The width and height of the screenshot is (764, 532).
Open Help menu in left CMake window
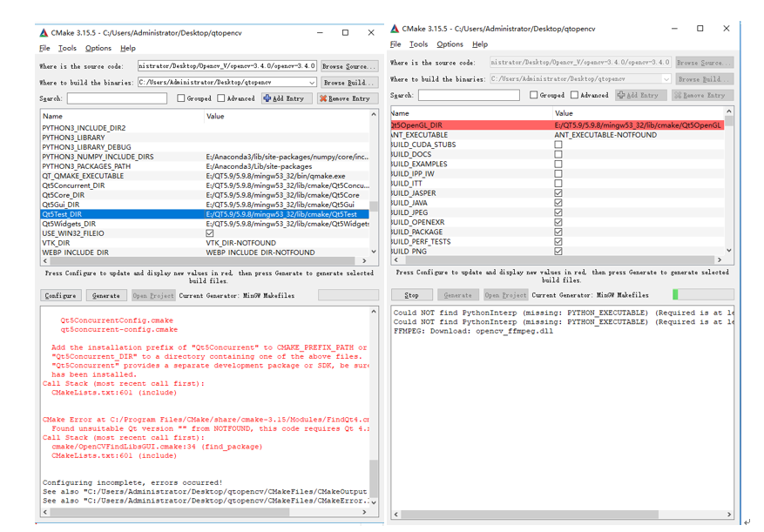[x=128, y=48]
